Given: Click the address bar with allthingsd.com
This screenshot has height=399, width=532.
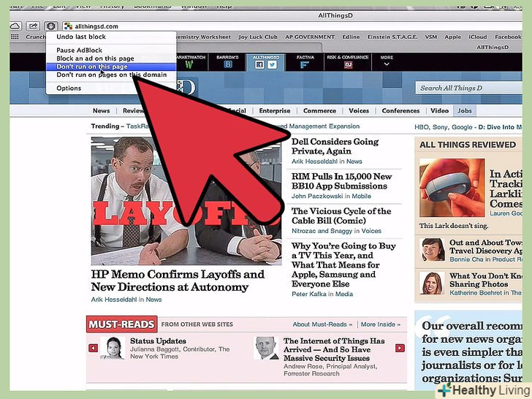Looking at the screenshot, I should 292,26.
